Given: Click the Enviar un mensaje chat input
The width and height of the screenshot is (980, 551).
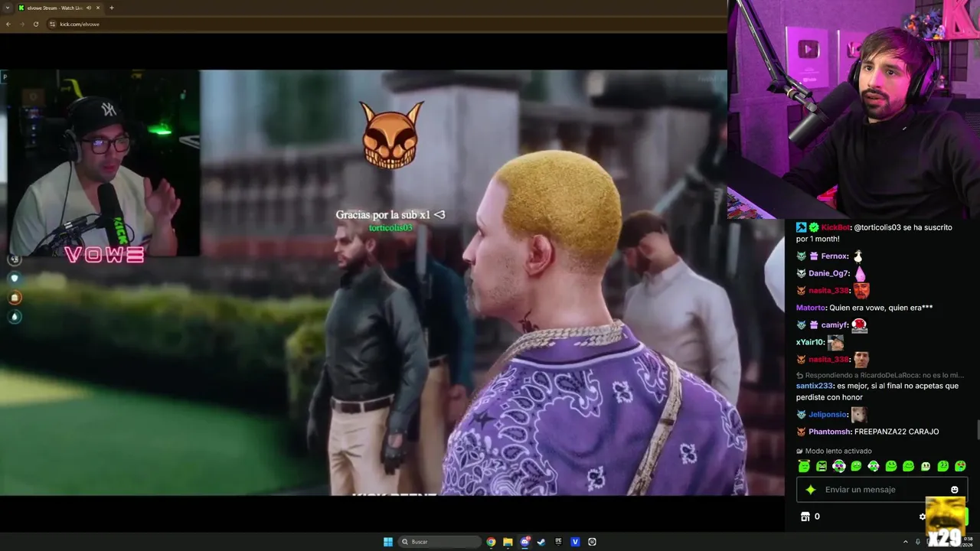Looking at the screenshot, I should 882,490.
